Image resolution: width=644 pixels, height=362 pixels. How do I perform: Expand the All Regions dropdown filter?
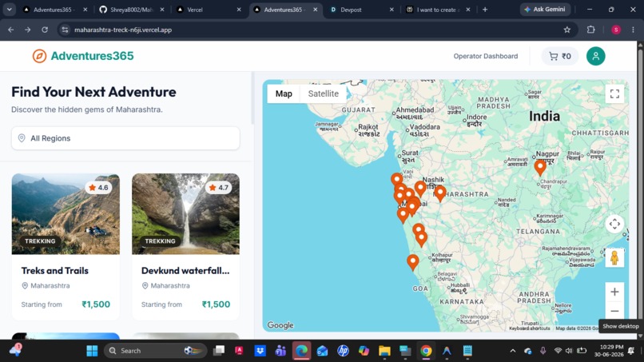[x=125, y=138]
